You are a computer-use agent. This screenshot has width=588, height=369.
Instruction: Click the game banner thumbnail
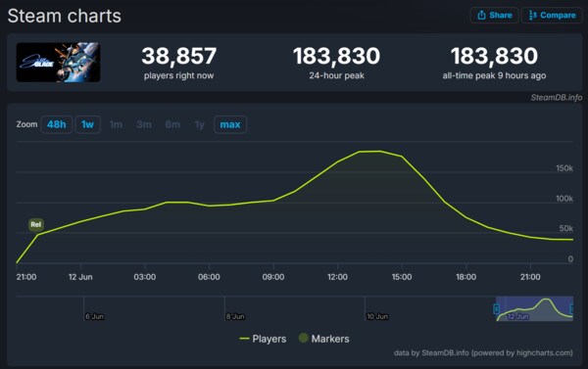58,63
